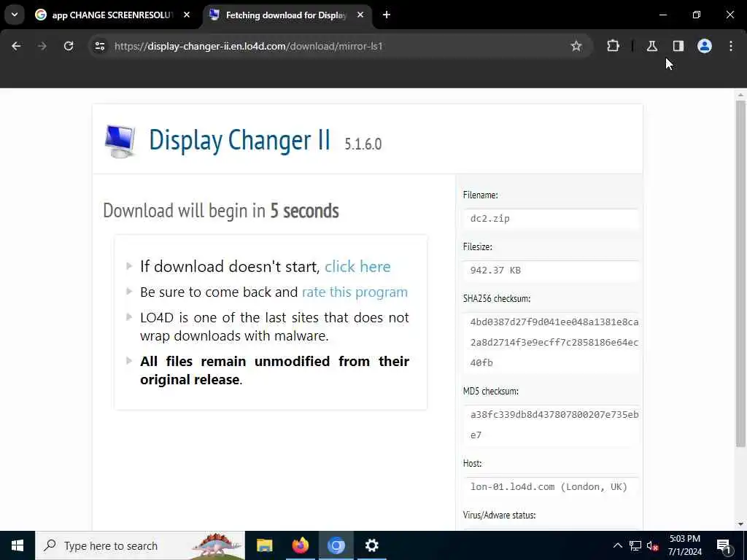Open Chrome Labs flask icon

[x=652, y=46]
